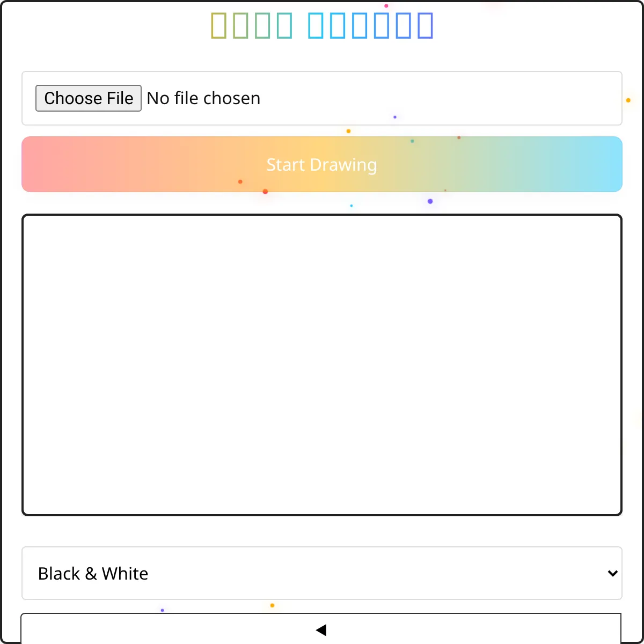Click inside the empty drawing canvas
Image resolution: width=644 pixels, height=644 pixels.
(322, 365)
